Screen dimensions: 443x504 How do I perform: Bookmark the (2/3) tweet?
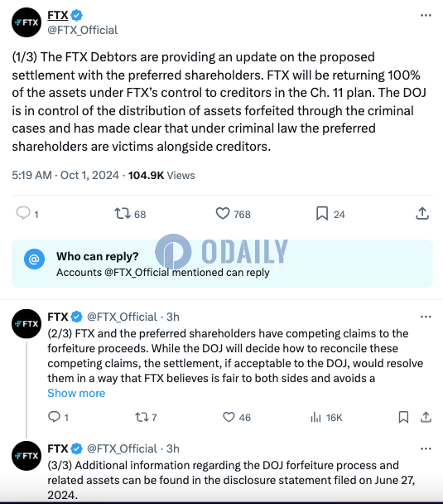point(403,417)
